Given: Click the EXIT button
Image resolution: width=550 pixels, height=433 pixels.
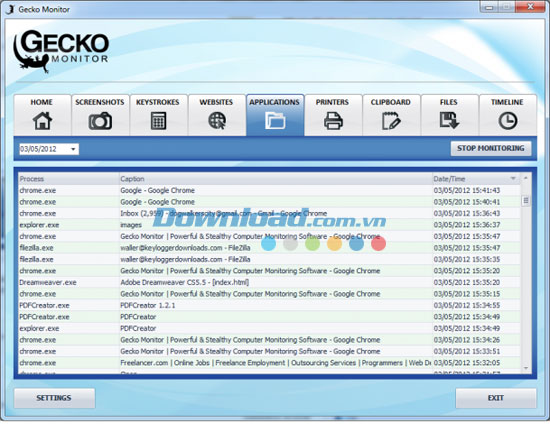Looking at the screenshot, I should click(x=496, y=398).
